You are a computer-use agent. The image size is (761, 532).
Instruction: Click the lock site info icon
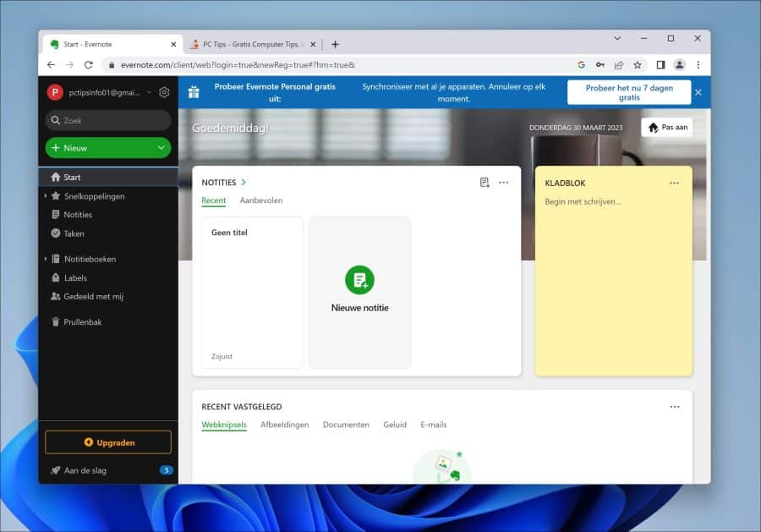(112, 64)
